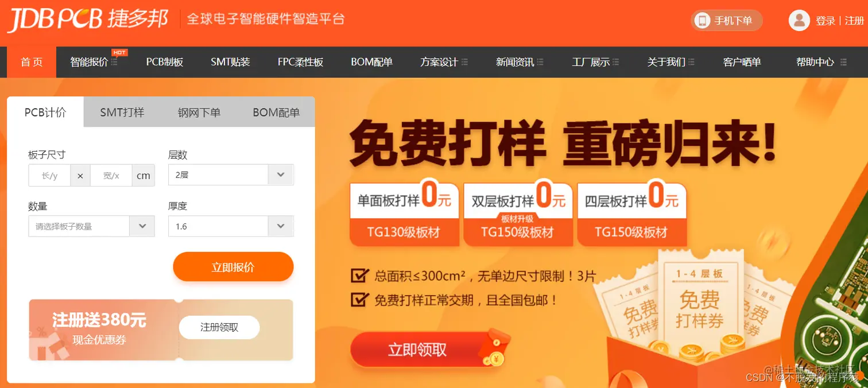The height and width of the screenshot is (388, 868).
Task: Click the list icon beside 帮助中心
Action: coord(843,62)
